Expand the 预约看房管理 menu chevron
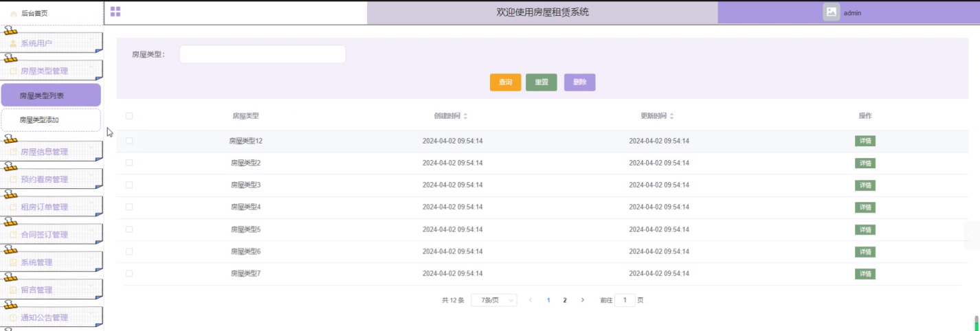Screen dimensions: 980x331 pyautogui.click(x=91, y=175)
